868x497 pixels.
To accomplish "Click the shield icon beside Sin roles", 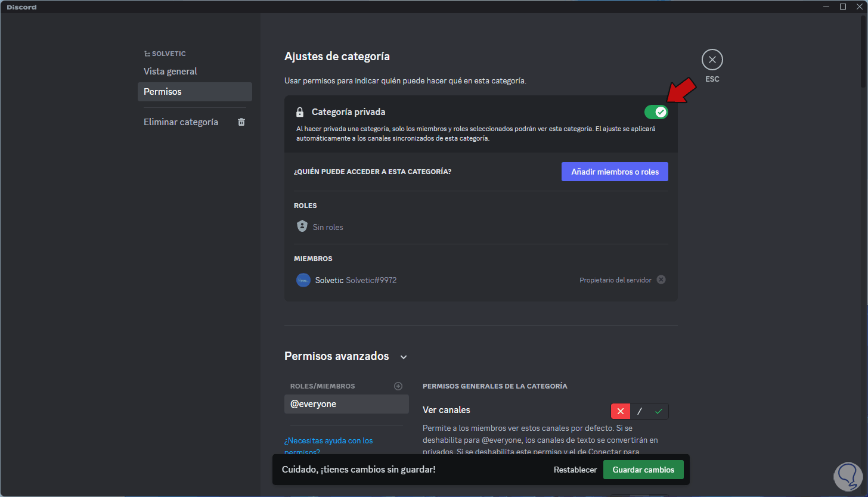I will (x=302, y=226).
